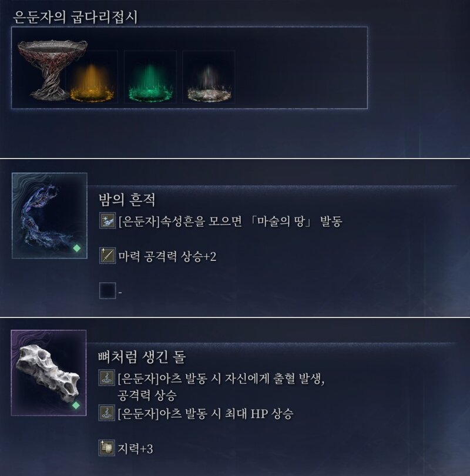This screenshot has height=476, width=470.
Task: Open the 밤의 흔적 relic thumbnail
Action: click(49, 216)
